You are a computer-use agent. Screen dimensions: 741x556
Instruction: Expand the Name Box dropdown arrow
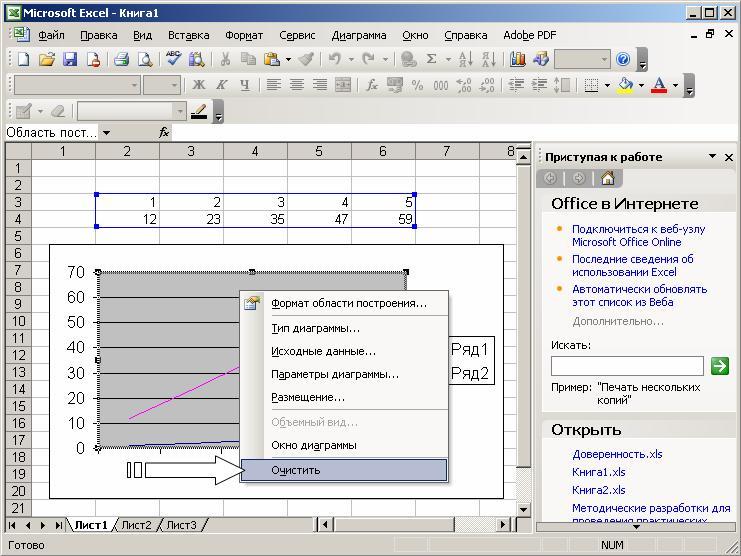(106, 133)
